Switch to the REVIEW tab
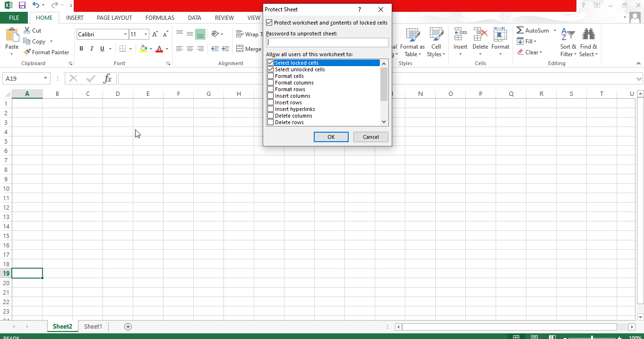644x339 pixels. 224,18
